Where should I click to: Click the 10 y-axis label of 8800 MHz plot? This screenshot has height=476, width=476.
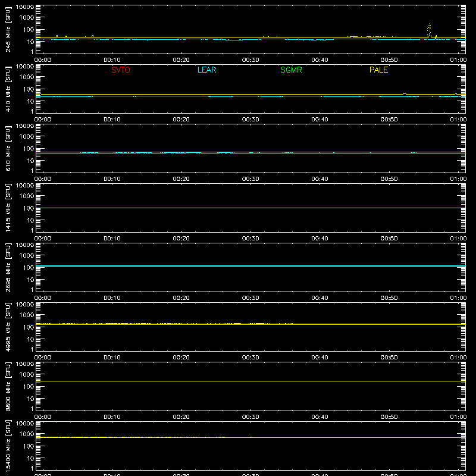[30, 399]
